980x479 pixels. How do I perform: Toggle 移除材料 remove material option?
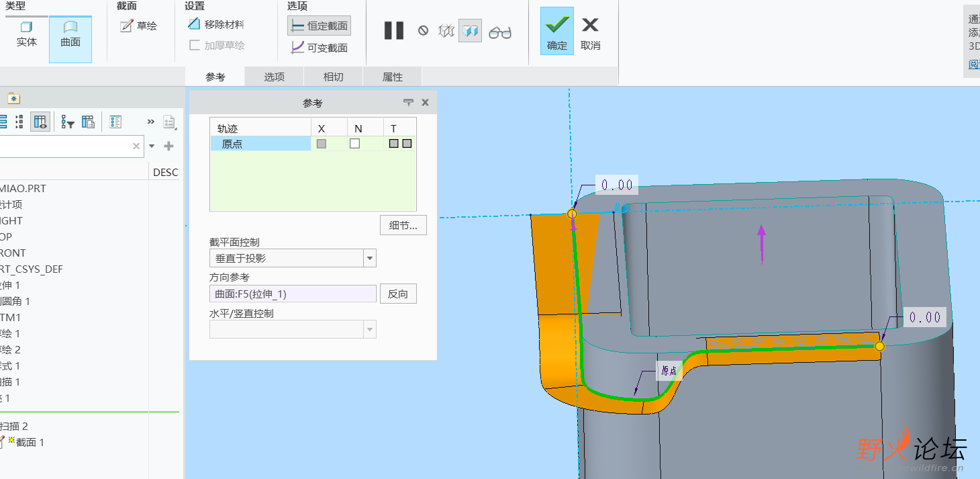tap(216, 24)
